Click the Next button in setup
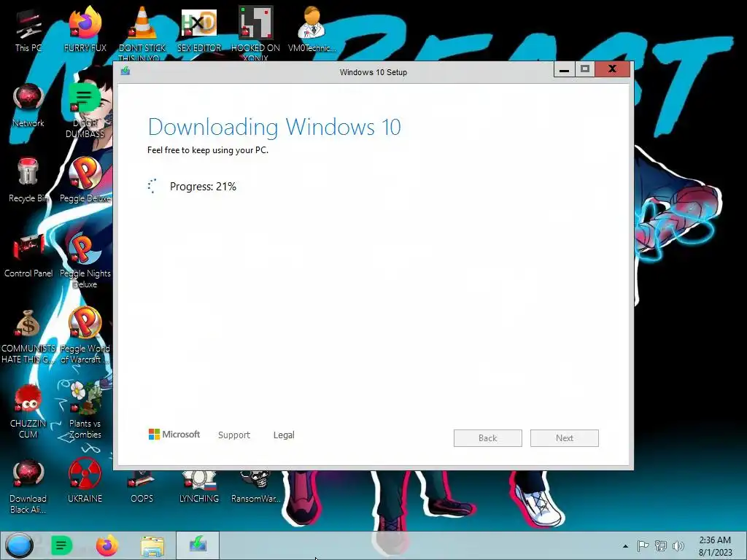Image resolution: width=747 pixels, height=560 pixels. pos(565,438)
